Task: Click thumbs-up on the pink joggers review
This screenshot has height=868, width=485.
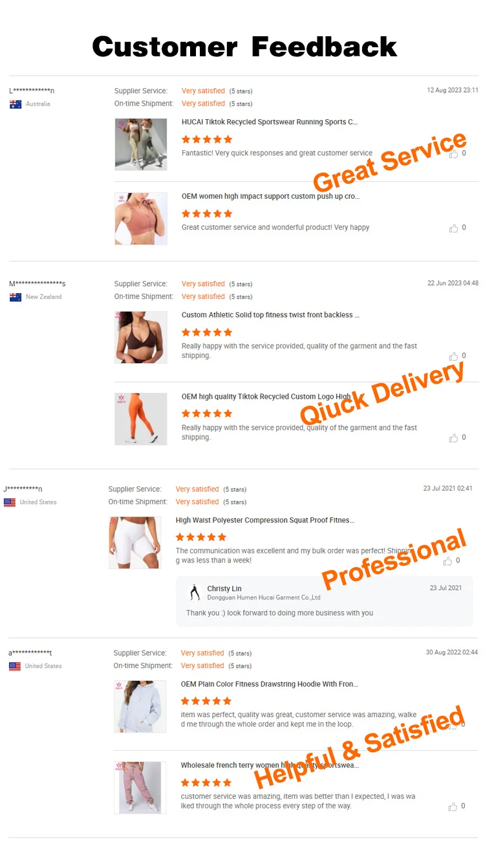Action: (x=453, y=807)
